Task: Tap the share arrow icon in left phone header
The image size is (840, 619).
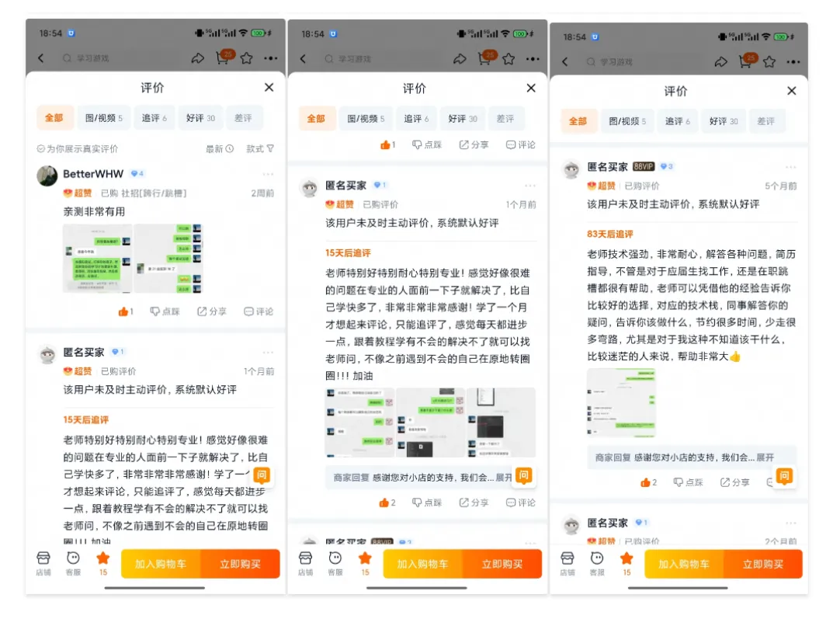Action: pyautogui.click(x=198, y=58)
